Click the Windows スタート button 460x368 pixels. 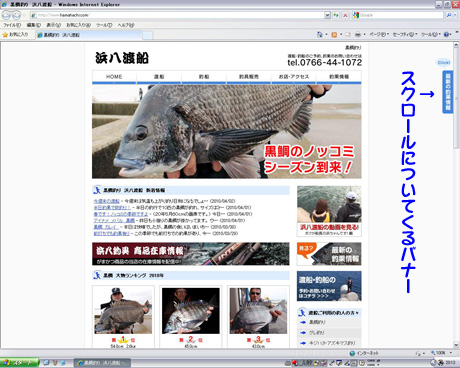click(x=19, y=363)
